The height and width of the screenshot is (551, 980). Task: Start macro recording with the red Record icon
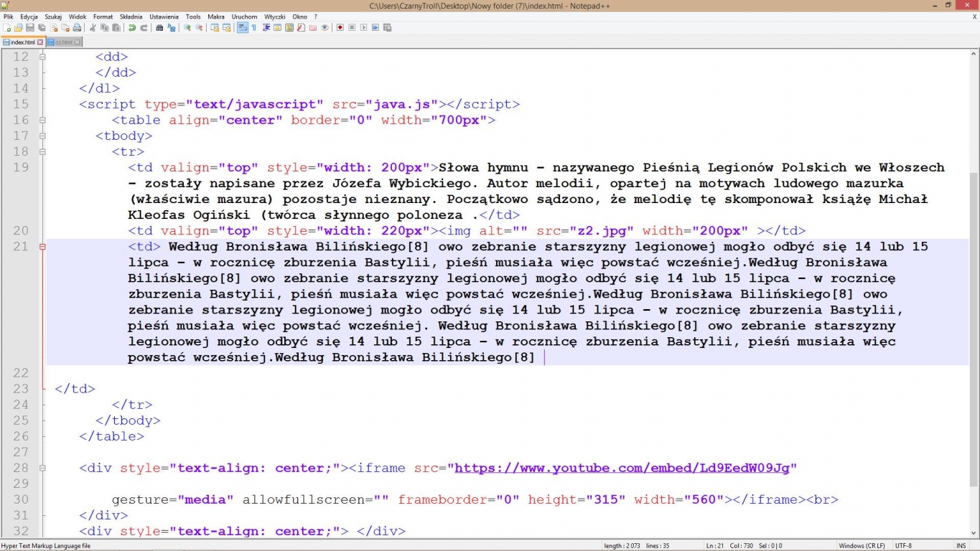coord(340,28)
